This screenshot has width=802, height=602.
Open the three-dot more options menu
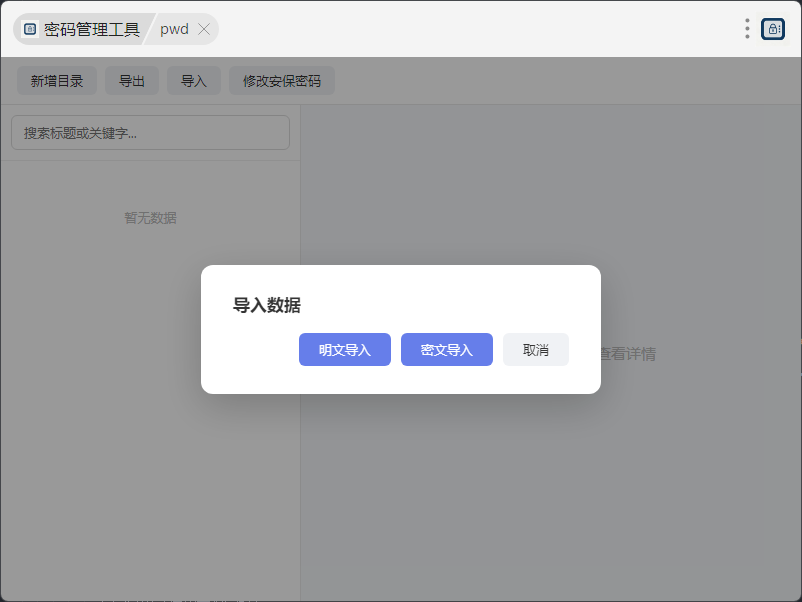click(747, 29)
